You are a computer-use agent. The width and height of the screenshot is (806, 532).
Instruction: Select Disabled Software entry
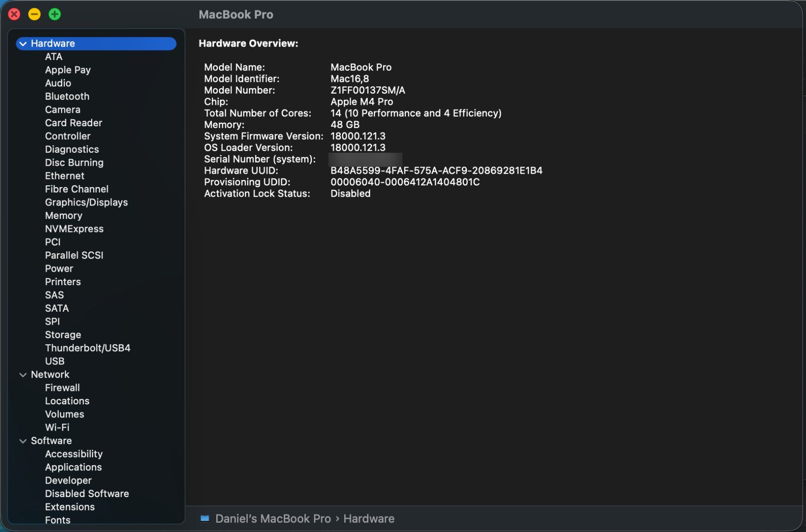pos(87,493)
